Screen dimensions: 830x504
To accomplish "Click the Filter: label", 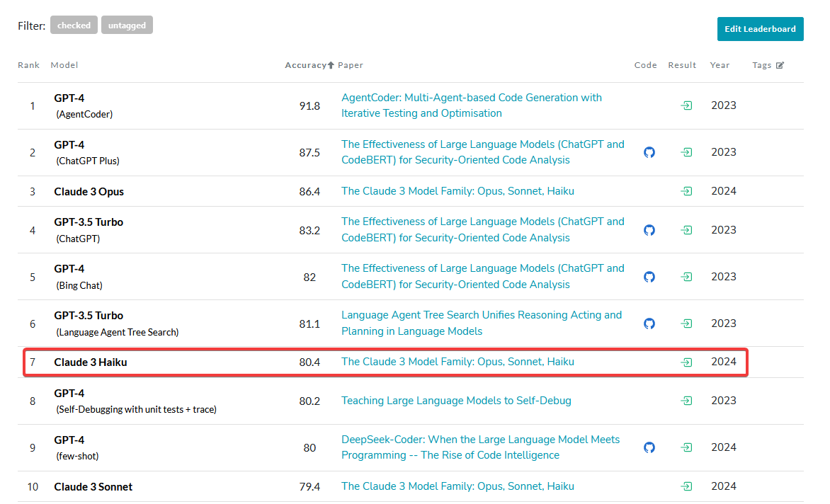I will pyautogui.click(x=32, y=25).
